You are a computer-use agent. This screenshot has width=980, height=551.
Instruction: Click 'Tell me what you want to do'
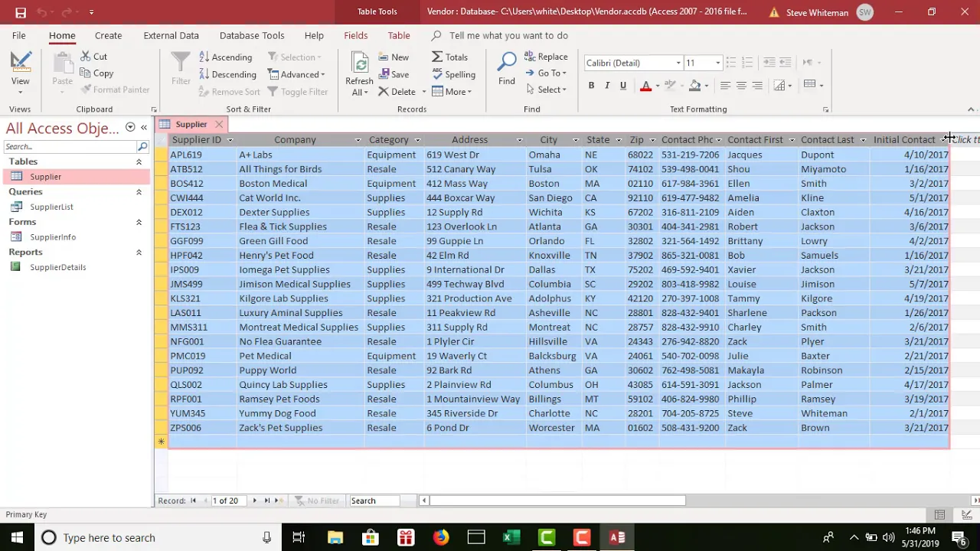pos(508,35)
